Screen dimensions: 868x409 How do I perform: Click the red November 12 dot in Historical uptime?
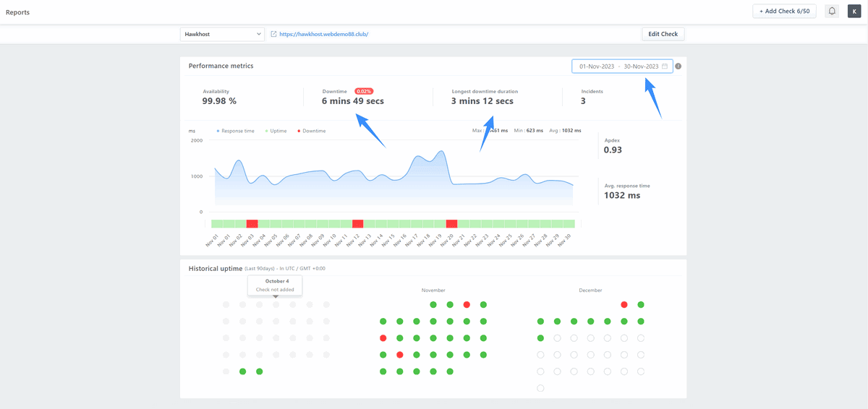tap(383, 338)
